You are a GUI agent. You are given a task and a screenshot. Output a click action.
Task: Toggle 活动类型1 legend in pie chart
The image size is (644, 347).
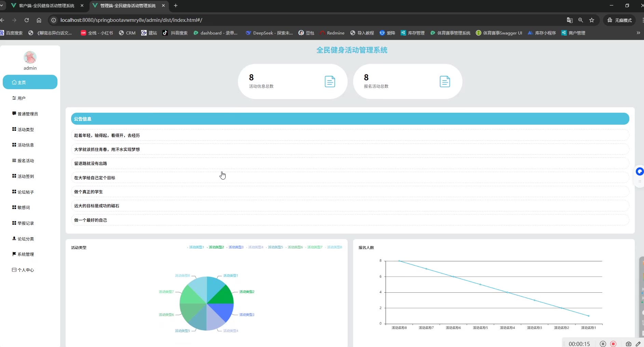(196, 247)
